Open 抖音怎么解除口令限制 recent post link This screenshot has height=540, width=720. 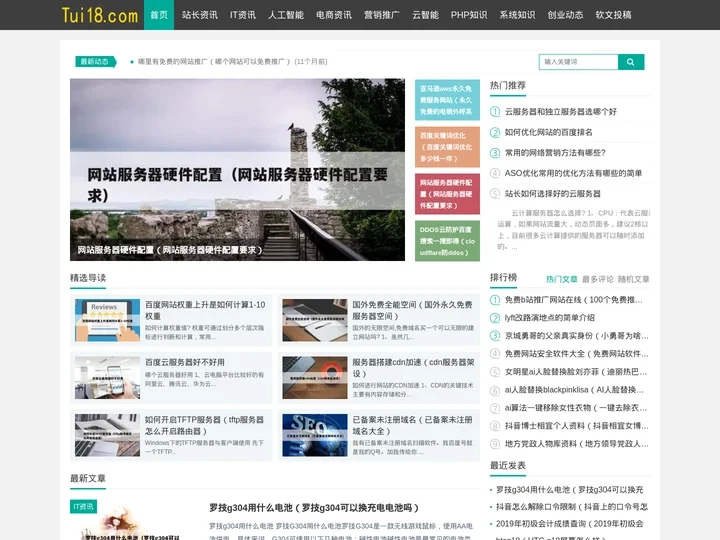(572, 507)
